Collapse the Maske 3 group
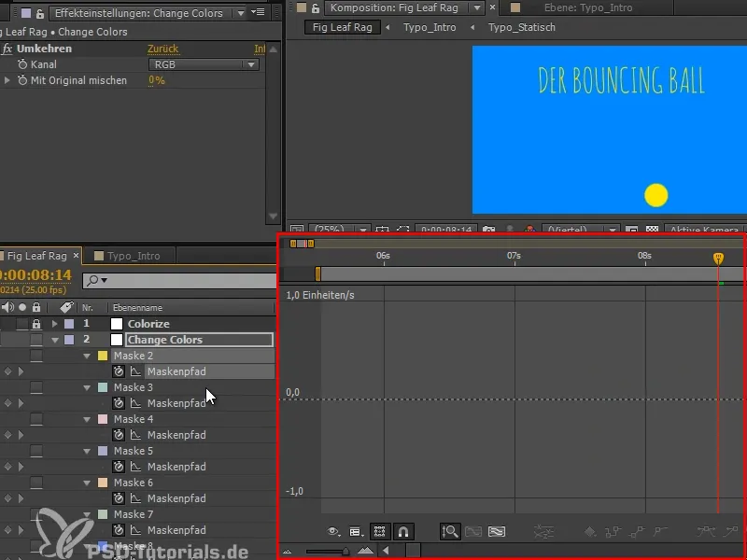 pyautogui.click(x=87, y=387)
